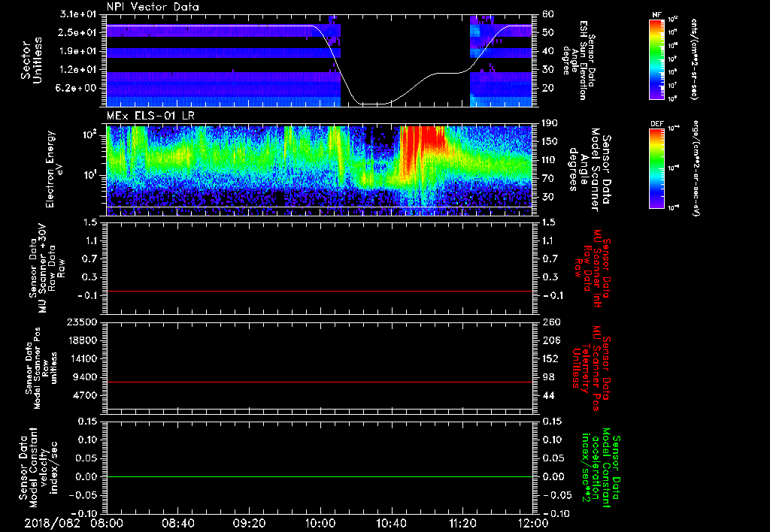Click the 23500 scanner position axis value

coord(81,322)
